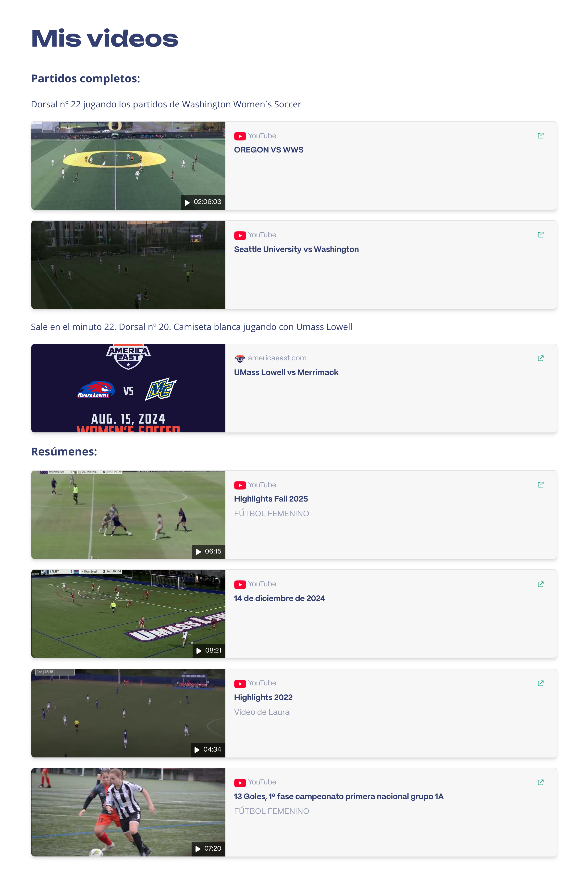Click americaeast.com site favicon

[240, 358]
